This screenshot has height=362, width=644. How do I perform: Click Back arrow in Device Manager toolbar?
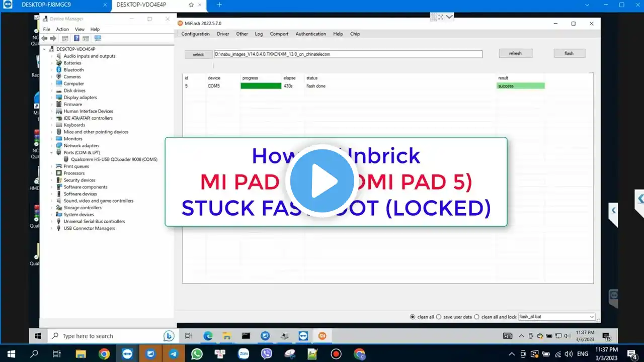click(45, 38)
